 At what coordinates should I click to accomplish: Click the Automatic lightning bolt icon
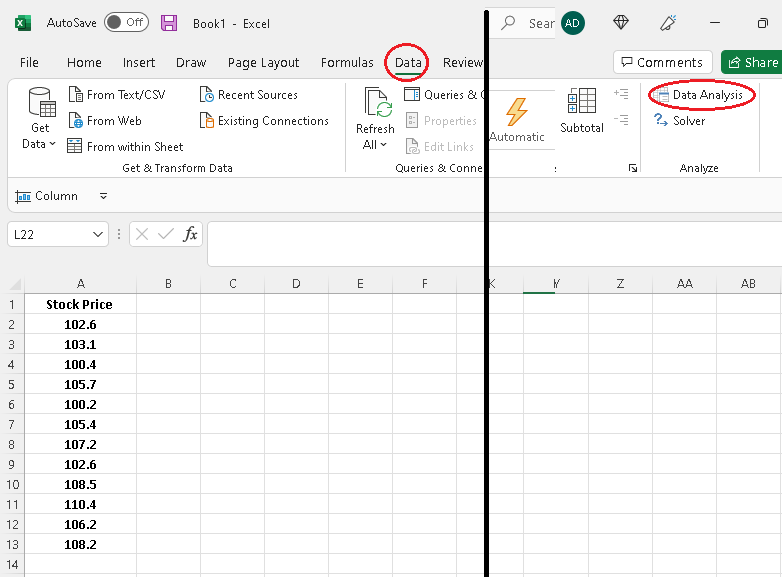click(517, 112)
